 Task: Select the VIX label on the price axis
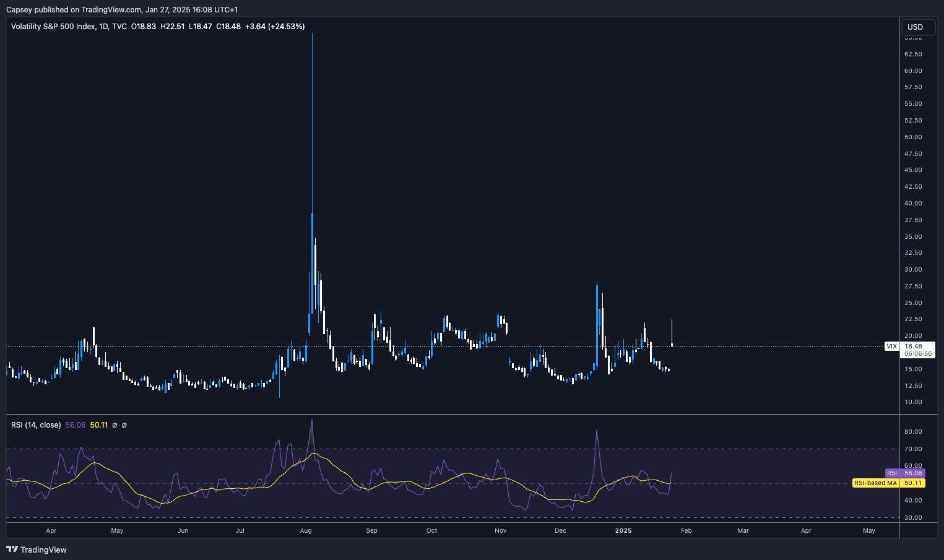891,347
